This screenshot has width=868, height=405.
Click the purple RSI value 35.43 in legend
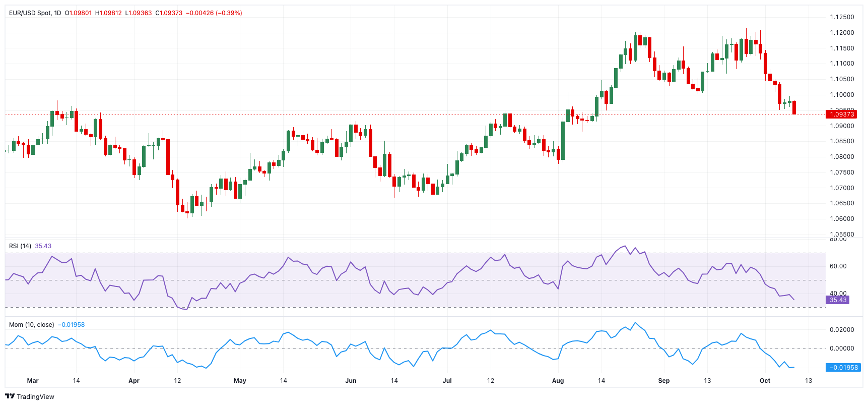pyautogui.click(x=43, y=246)
